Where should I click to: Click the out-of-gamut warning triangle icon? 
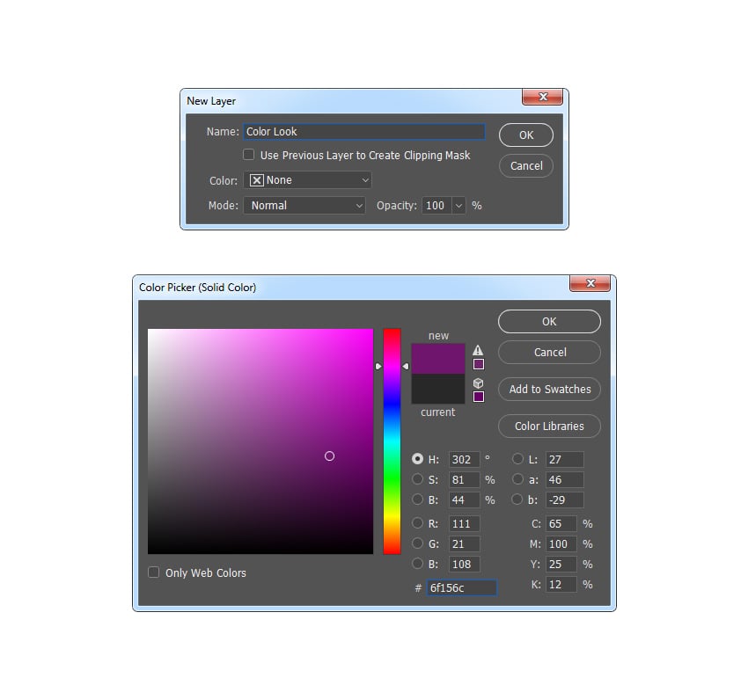tap(478, 349)
